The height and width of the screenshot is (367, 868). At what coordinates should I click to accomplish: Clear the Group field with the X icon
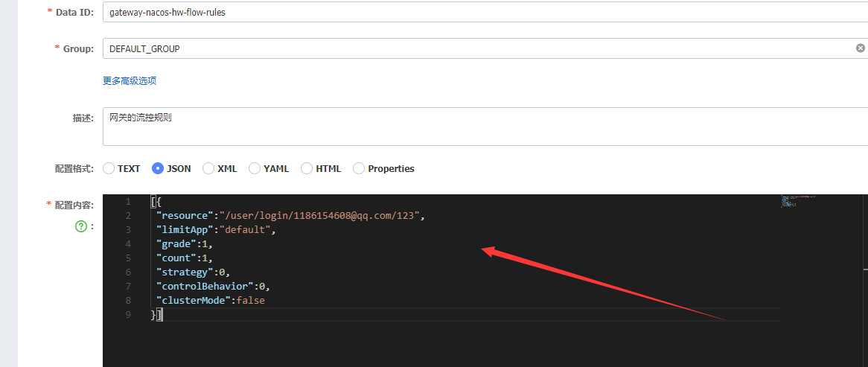pyautogui.click(x=861, y=48)
